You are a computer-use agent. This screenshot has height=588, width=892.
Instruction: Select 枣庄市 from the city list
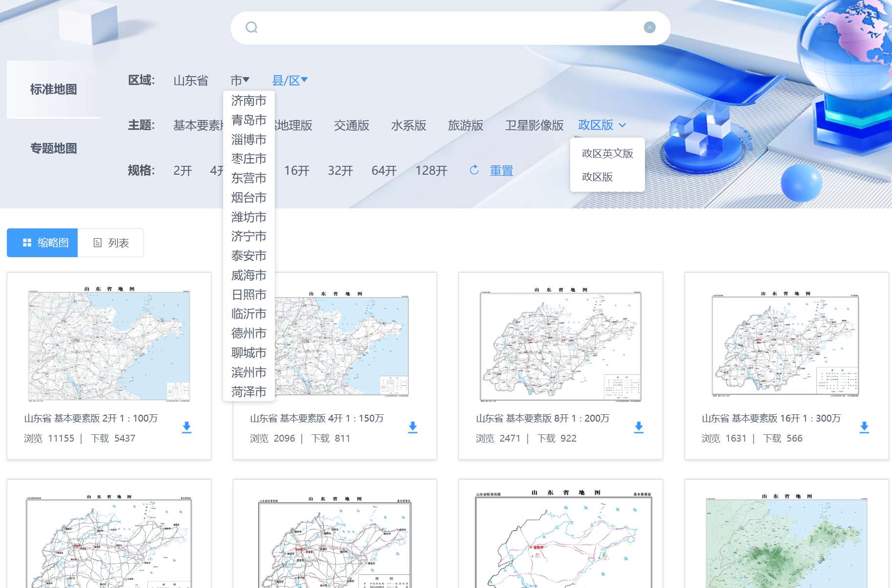tap(249, 159)
